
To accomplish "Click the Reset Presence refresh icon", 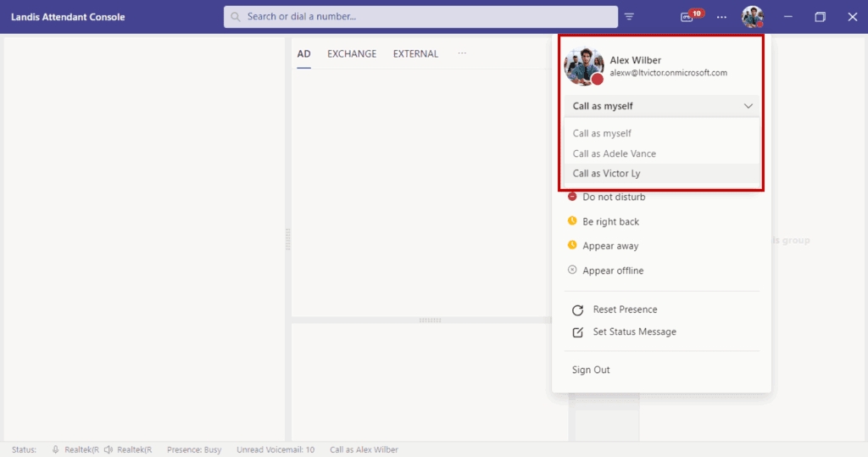I will click(x=578, y=310).
